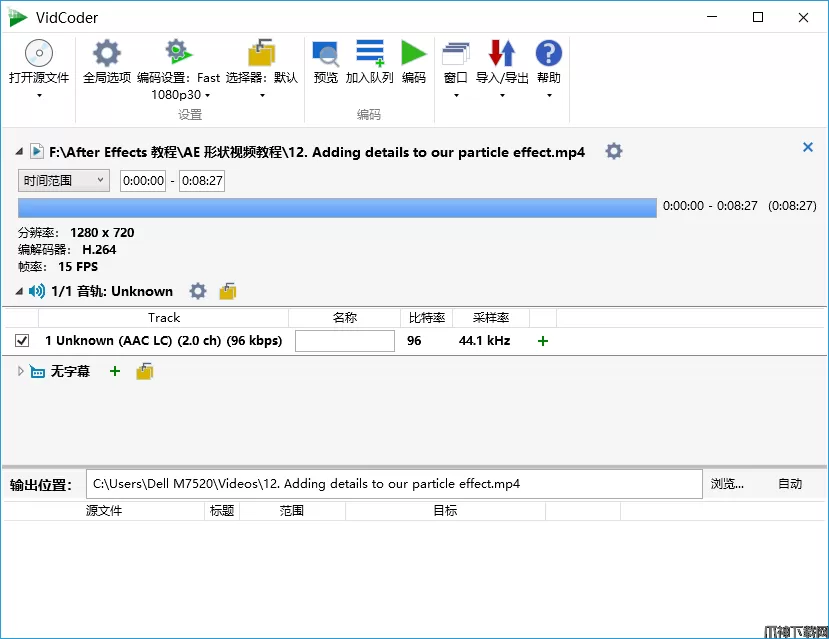829x639 pixels.
Task: Click the 44.1 kHz sample rate value
Action: pyautogui.click(x=484, y=341)
